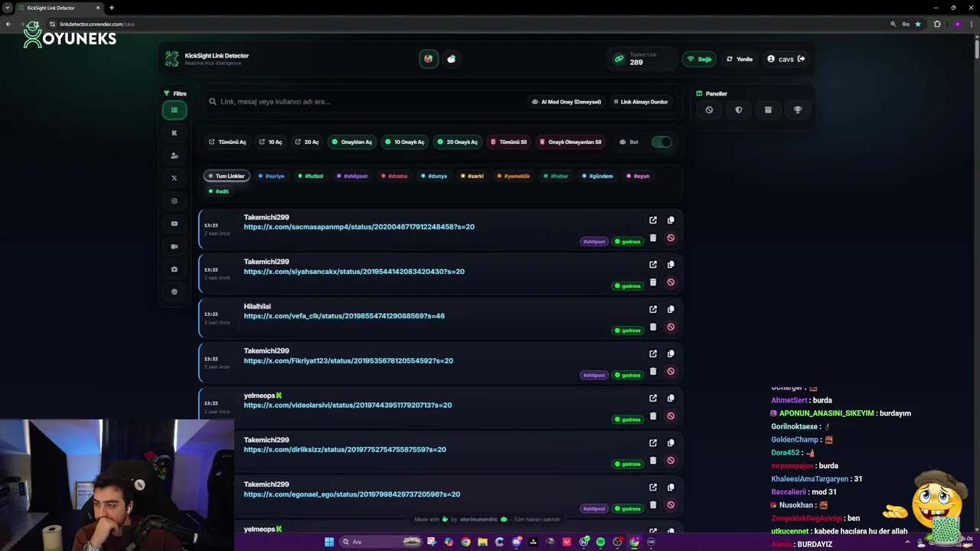Filter links by Kick icon in sidebar
This screenshot has width=980, height=551.
[175, 133]
